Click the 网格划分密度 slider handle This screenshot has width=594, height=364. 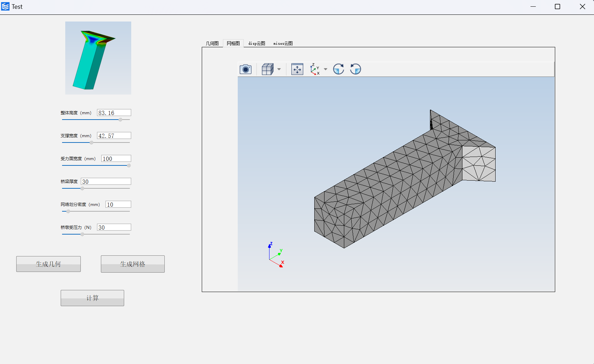[68, 211]
